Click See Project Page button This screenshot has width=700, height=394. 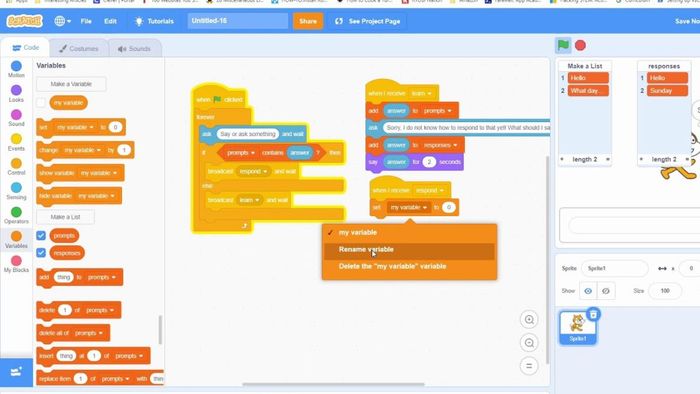click(368, 21)
